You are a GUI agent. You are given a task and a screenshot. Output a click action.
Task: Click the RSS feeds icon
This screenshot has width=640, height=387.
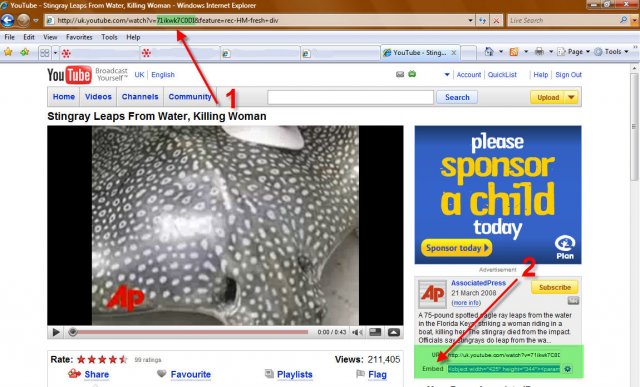514,52
